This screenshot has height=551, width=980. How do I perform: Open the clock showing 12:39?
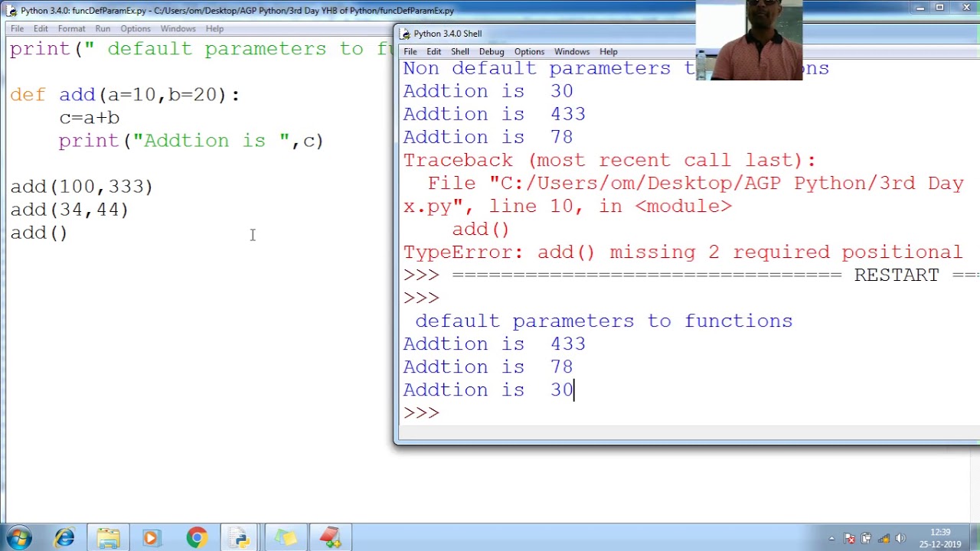[x=940, y=533]
